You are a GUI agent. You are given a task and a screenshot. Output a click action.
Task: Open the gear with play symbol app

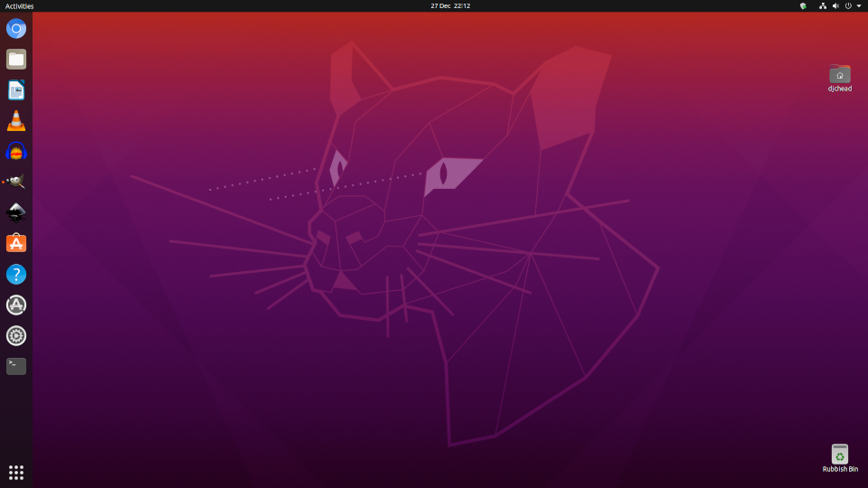click(x=16, y=336)
